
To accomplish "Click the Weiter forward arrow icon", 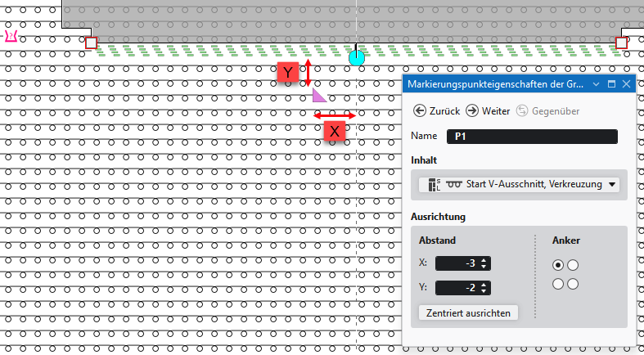I will [472, 110].
